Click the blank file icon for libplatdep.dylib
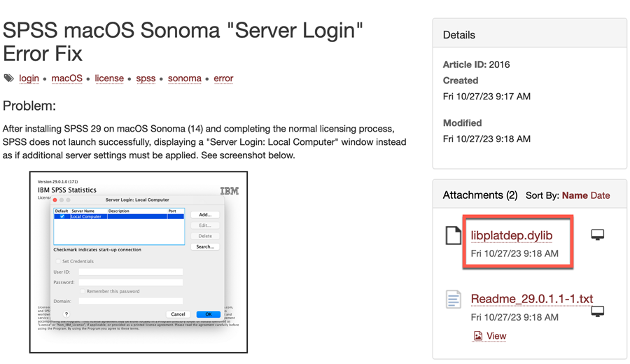The image size is (630, 364). [453, 235]
